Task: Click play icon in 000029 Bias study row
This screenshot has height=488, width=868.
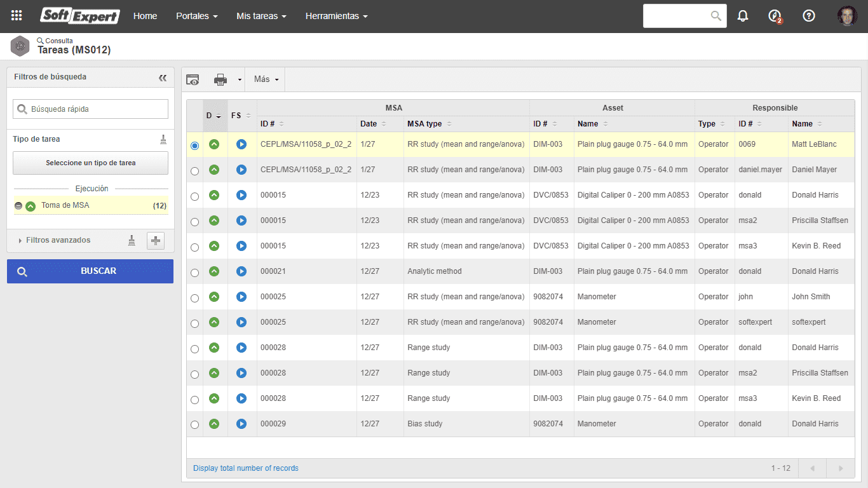Action: [x=241, y=424]
